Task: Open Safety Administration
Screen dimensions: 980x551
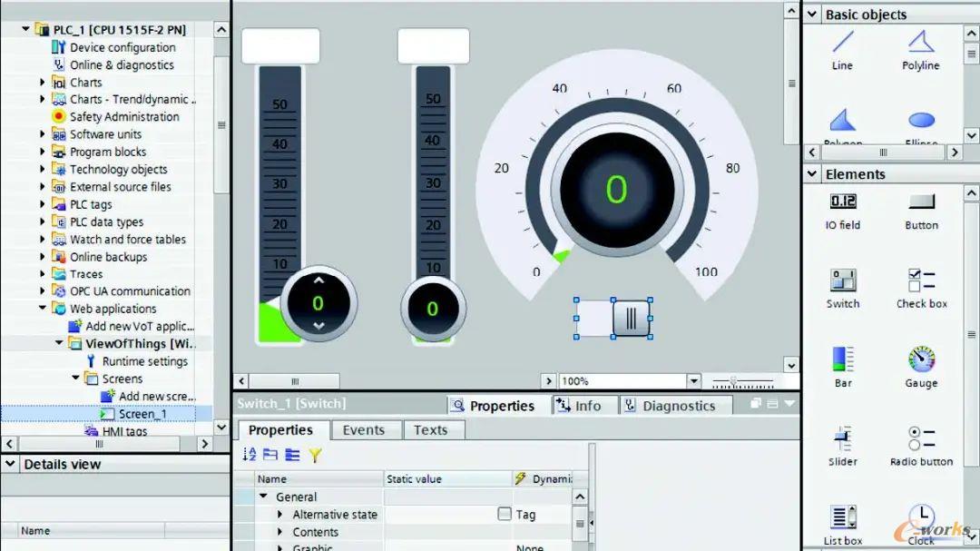Action: [124, 117]
